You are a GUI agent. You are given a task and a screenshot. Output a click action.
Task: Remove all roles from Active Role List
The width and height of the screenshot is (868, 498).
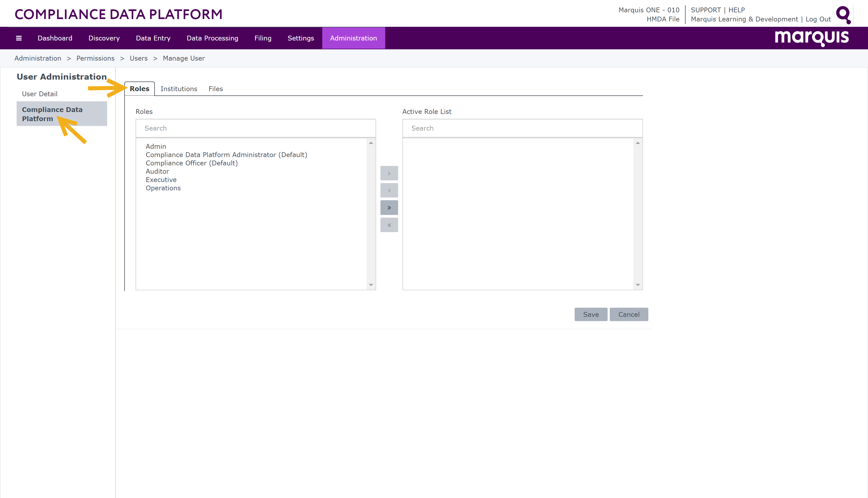(x=389, y=225)
